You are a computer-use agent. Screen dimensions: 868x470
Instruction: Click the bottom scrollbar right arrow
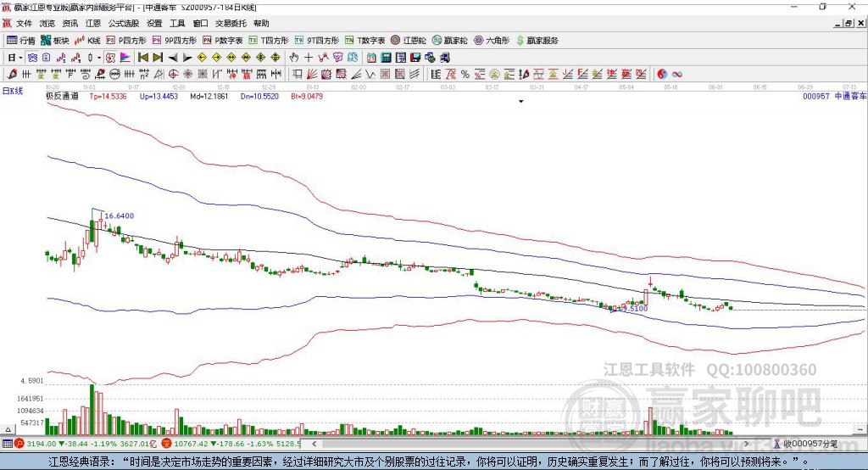(746, 444)
